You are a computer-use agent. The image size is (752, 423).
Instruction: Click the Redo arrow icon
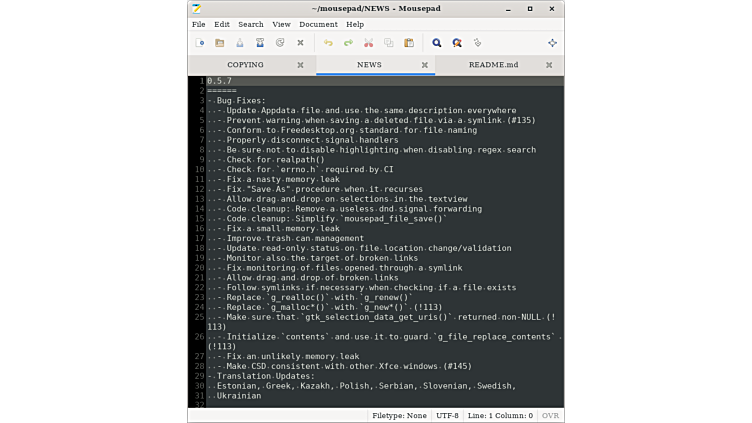coord(348,43)
